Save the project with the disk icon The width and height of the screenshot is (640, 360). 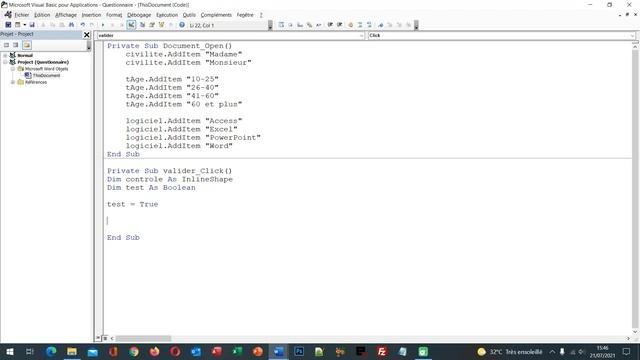click(x=32, y=25)
